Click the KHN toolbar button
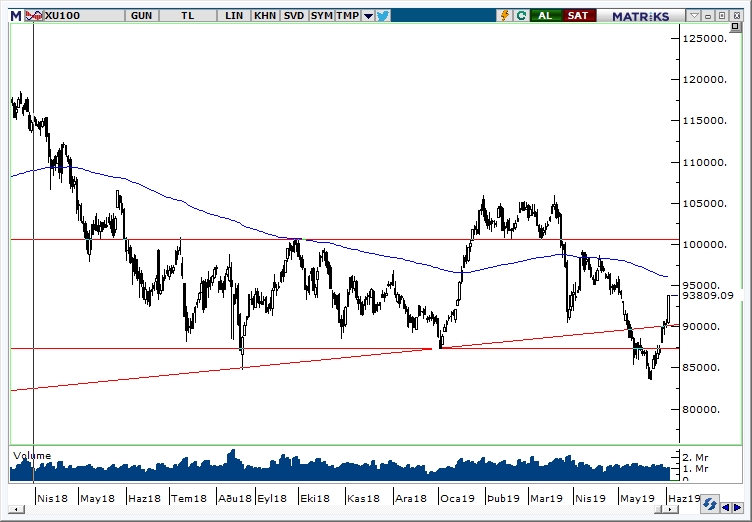This screenshot has width=752, height=522. (265, 16)
